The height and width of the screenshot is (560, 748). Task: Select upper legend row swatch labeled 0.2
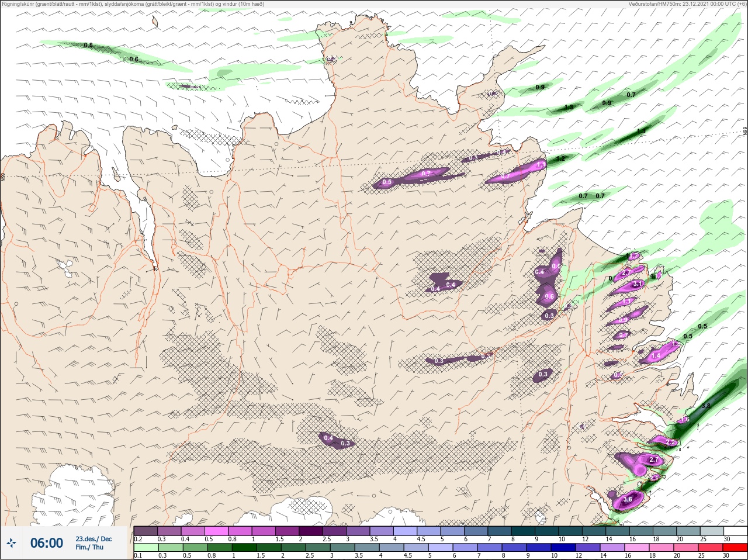click(x=146, y=531)
